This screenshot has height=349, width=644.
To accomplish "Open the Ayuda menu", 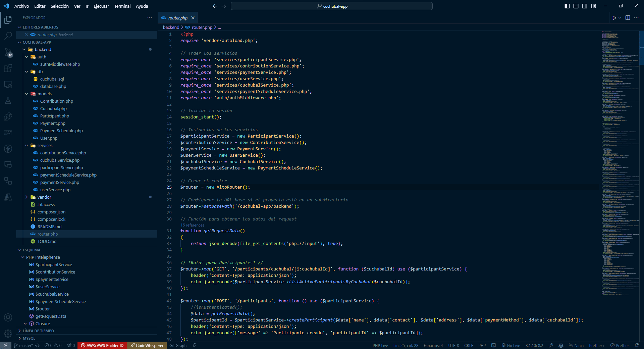I will pos(142,6).
